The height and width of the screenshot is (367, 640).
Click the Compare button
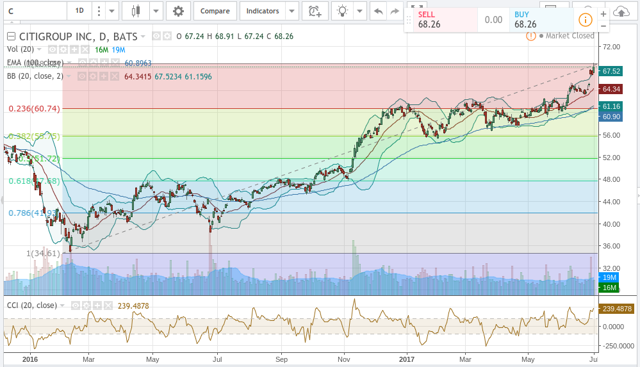point(215,11)
